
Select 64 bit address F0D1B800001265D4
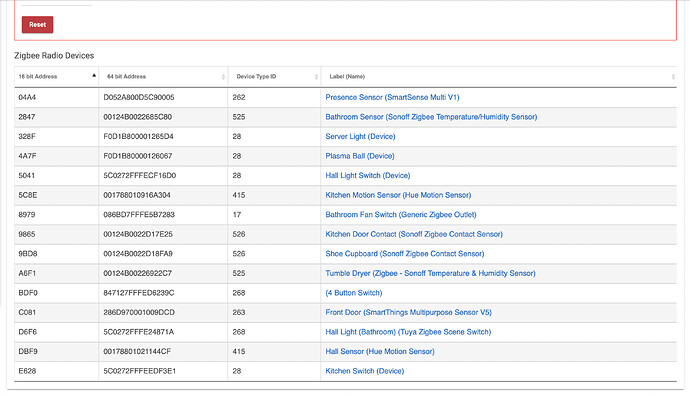pyautogui.click(x=138, y=136)
